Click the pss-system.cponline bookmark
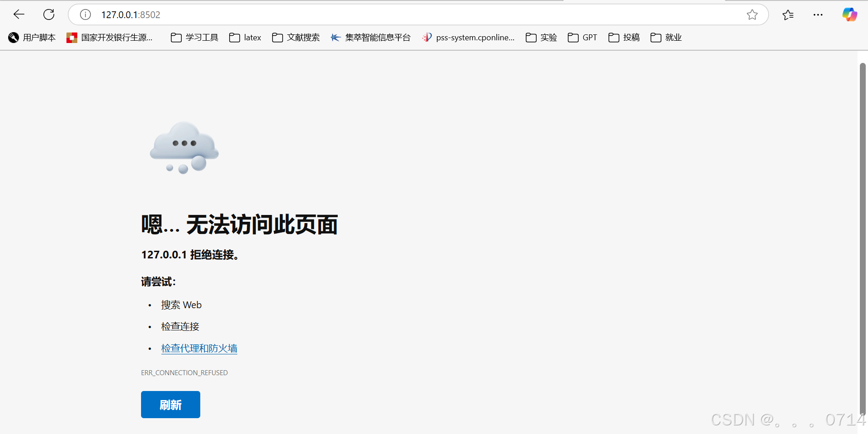This screenshot has height=434, width=868. (468, 38)
